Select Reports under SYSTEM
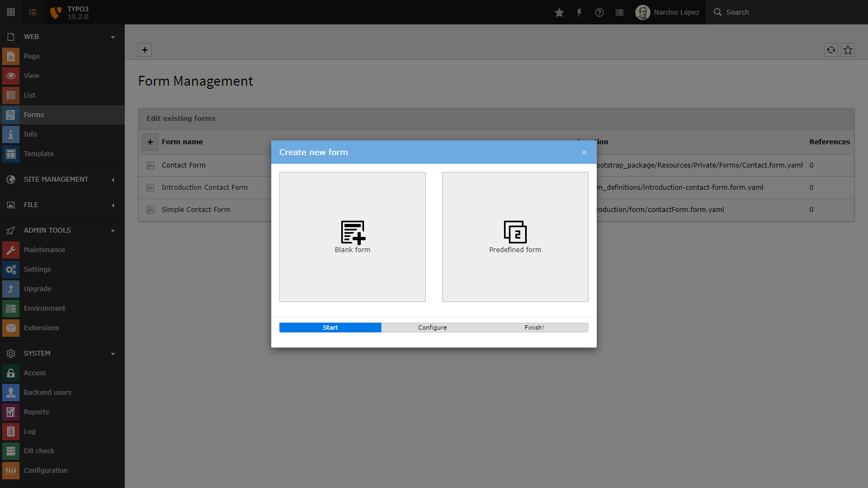Viewport: 868px width, 488px height. [36, 412]
